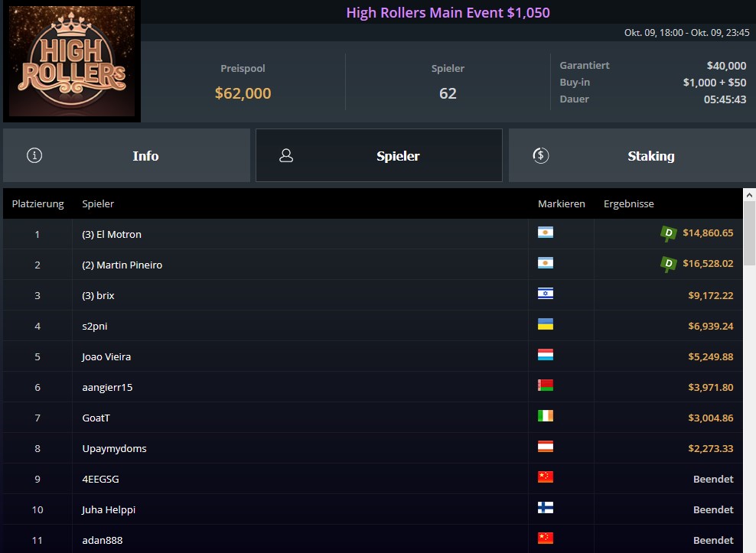This screenshot has height=553, width=756.
Task: Click the info circle icon
Action: point(34,155)
